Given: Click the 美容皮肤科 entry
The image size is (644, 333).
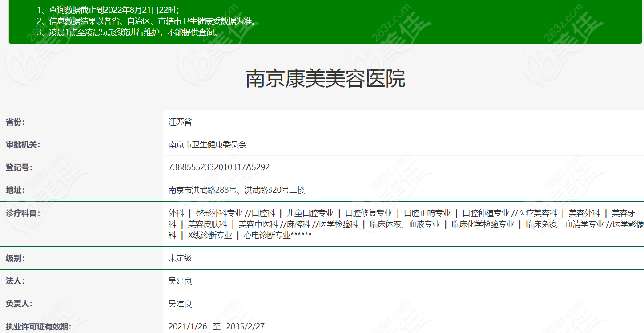Looking at the screenshot, I should click(x=207, y=224).
